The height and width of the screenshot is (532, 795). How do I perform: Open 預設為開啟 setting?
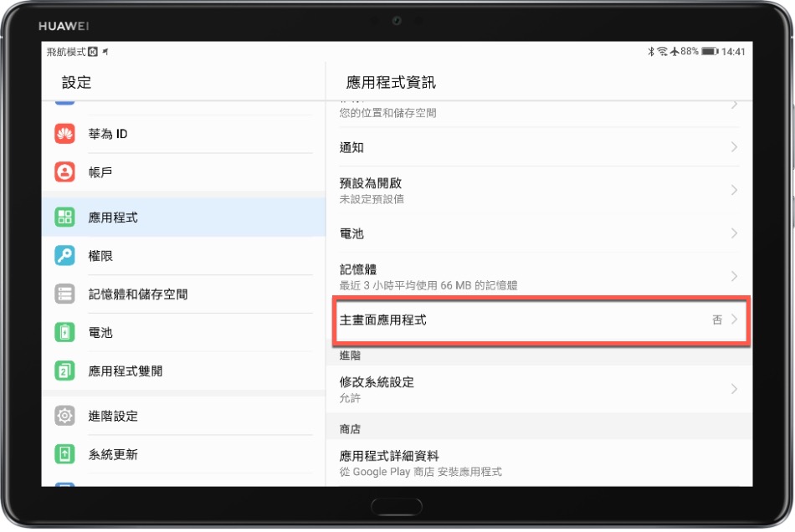click(x=539, y=190)
